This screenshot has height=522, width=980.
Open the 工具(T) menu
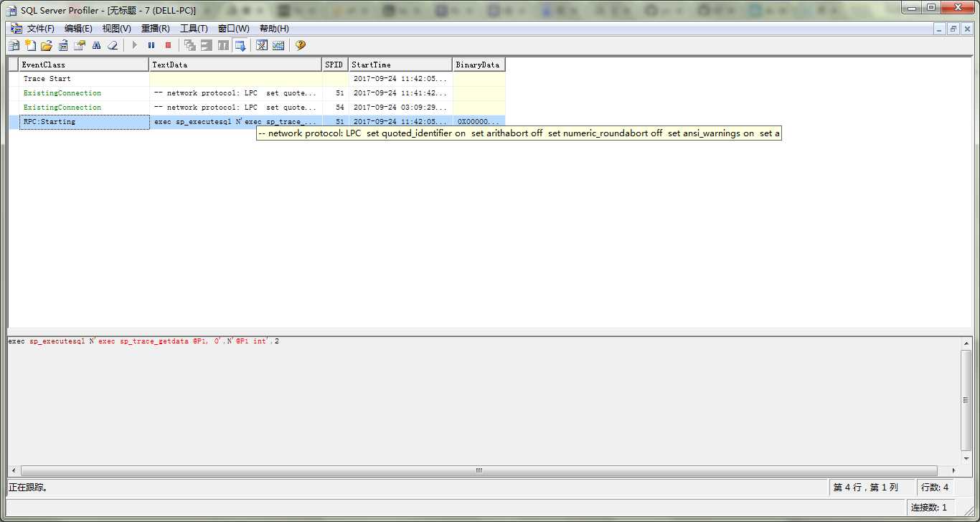194,29
